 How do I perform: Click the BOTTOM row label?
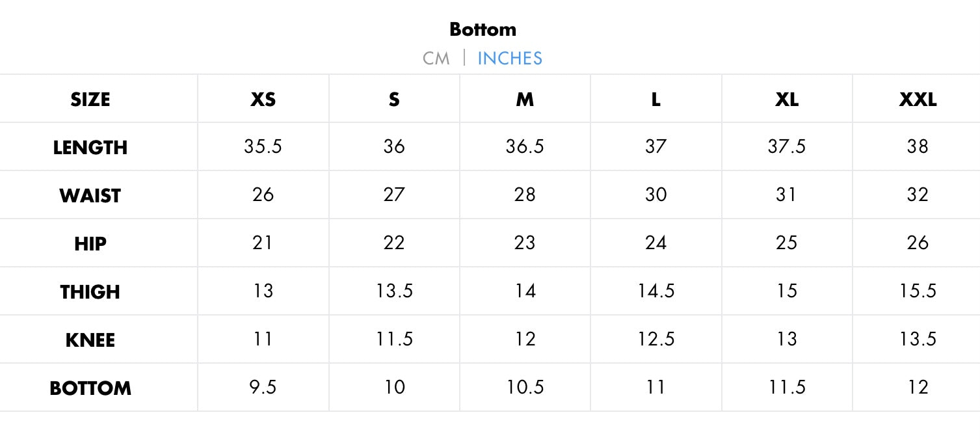[x=90, y=388]
